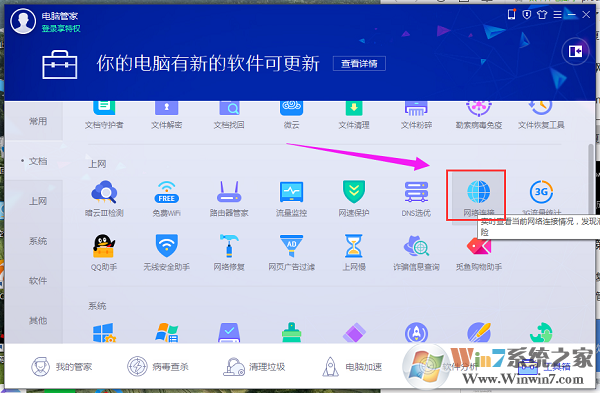Click the 查看详情 button
600x393 pixels.
(x=359, y=64)
